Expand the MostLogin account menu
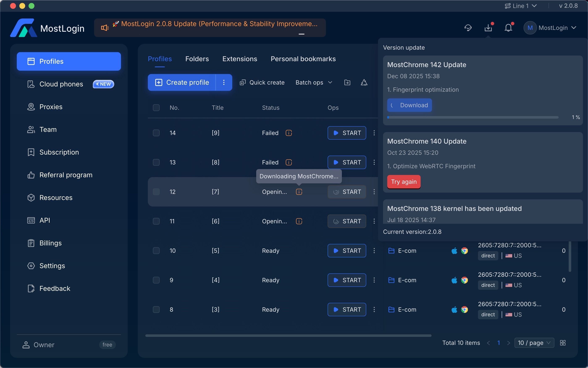This screenshot has width=588, height=368. [550, 28]
